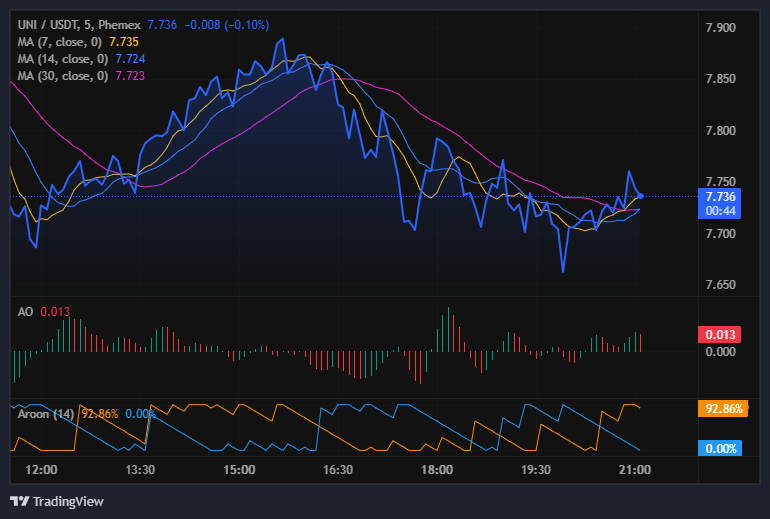Select the MA (30, close, 0) legend
This screenshot has width=770, height=519.
(x=61, y=76)
